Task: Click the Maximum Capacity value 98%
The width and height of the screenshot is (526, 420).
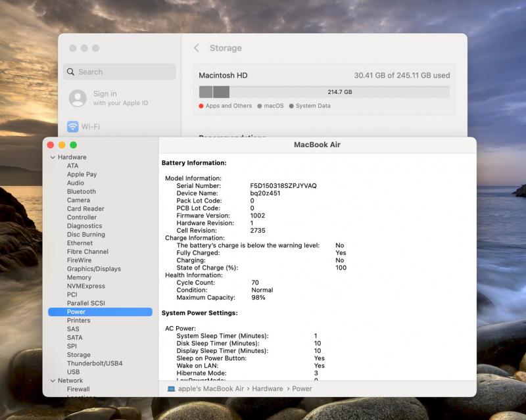Action: point(258,298)
